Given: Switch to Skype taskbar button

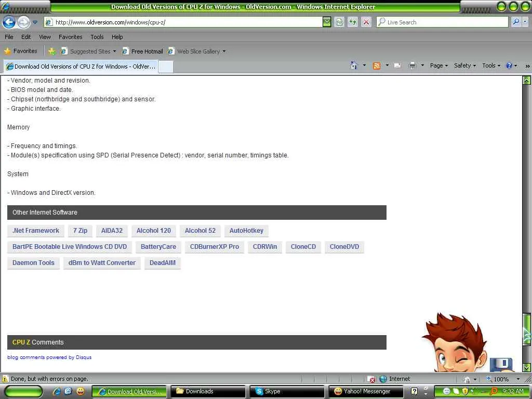Looking at the screenshot, I should coord(287,392).
